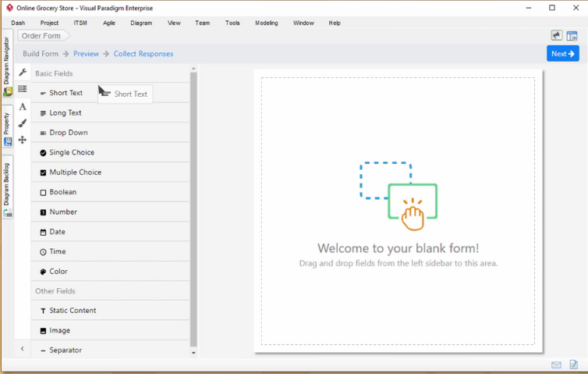Open the Modeling menu

(x=266, y=23)
